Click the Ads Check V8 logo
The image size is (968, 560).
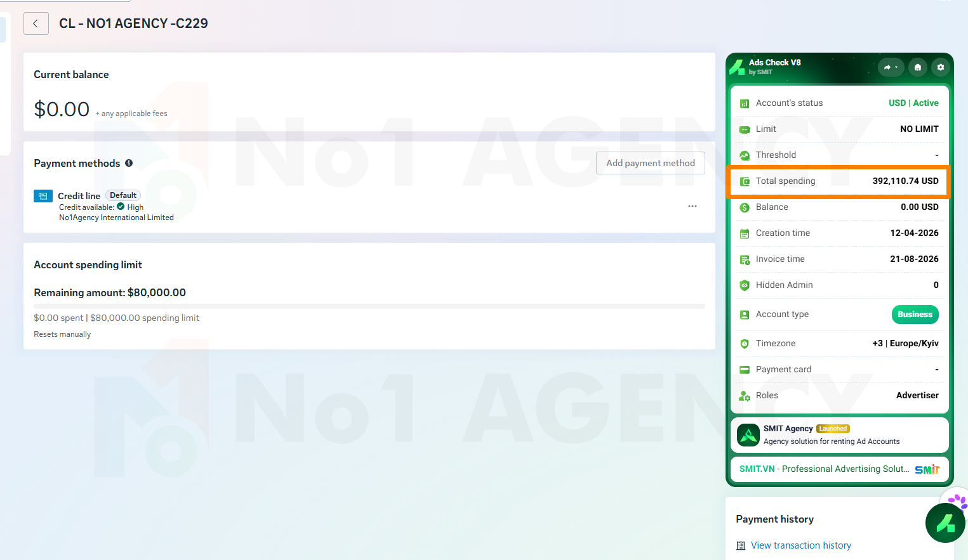tap(737, 67)
